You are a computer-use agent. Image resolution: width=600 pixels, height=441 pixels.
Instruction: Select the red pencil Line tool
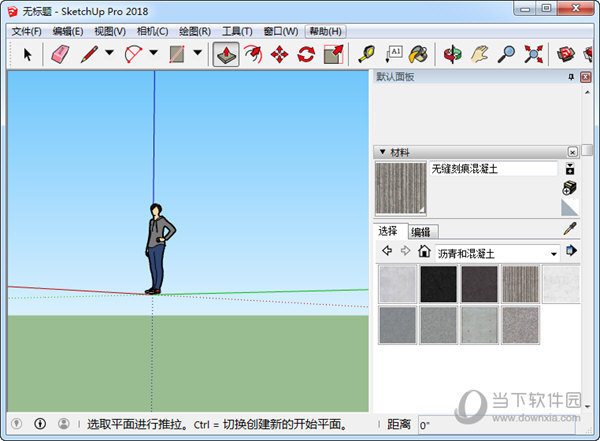click(89, 54)
